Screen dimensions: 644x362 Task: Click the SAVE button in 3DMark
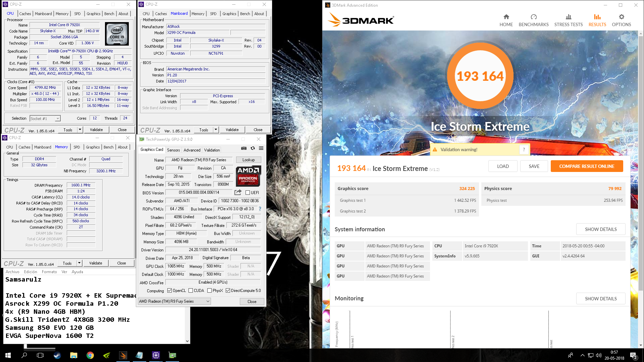[534, 166]
